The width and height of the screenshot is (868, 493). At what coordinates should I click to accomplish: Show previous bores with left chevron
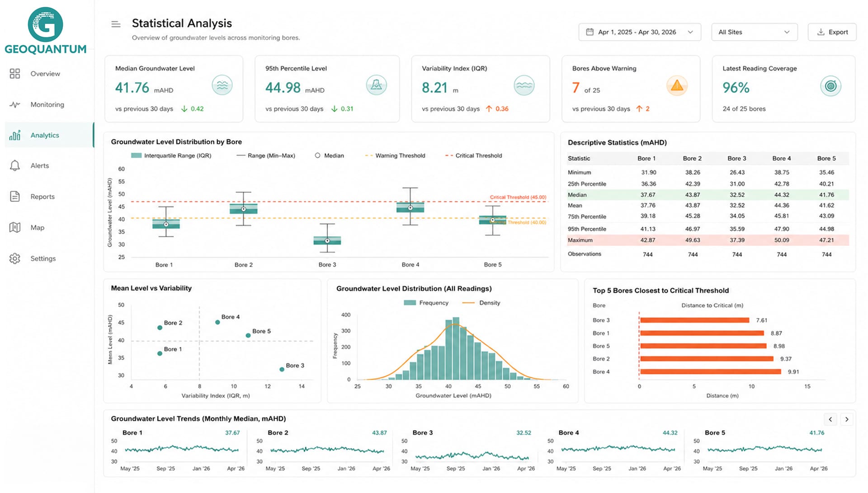click(830, 419)
